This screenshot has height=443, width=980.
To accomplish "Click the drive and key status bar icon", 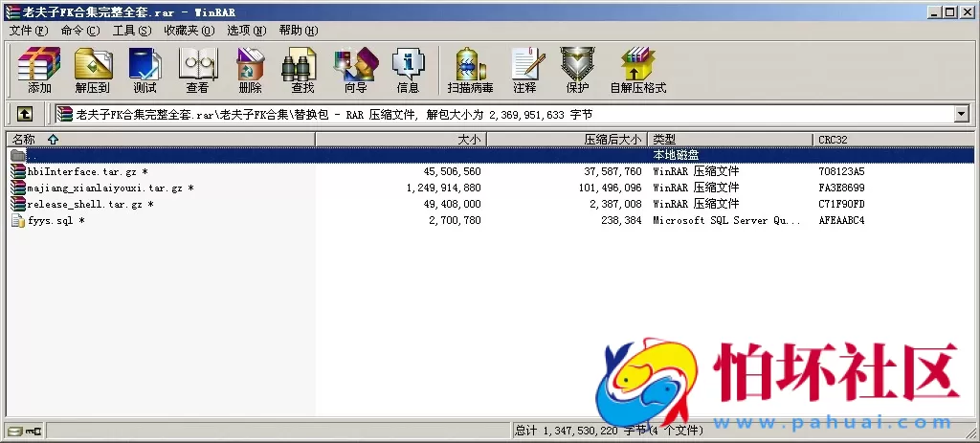I will [24, 431].
